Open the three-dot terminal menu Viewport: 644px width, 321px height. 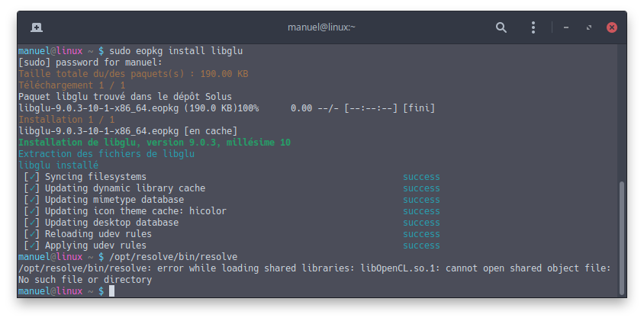tap(533, 27)
